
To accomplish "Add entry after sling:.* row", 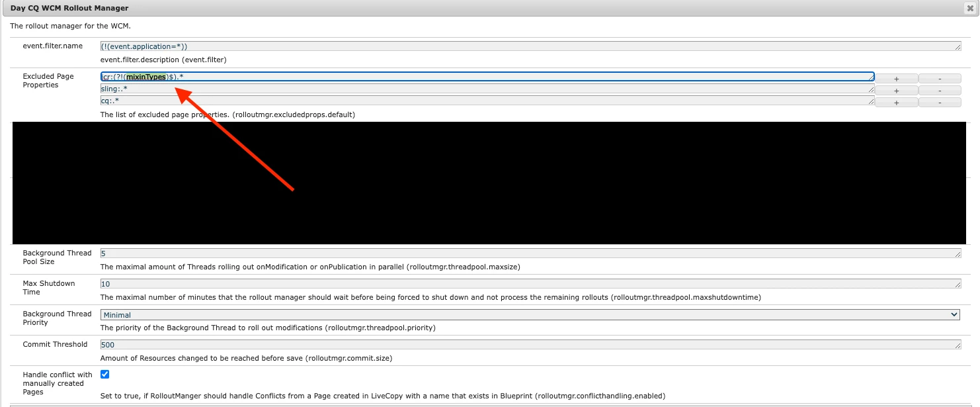I will pyautogui.click(x=897, y=91).
